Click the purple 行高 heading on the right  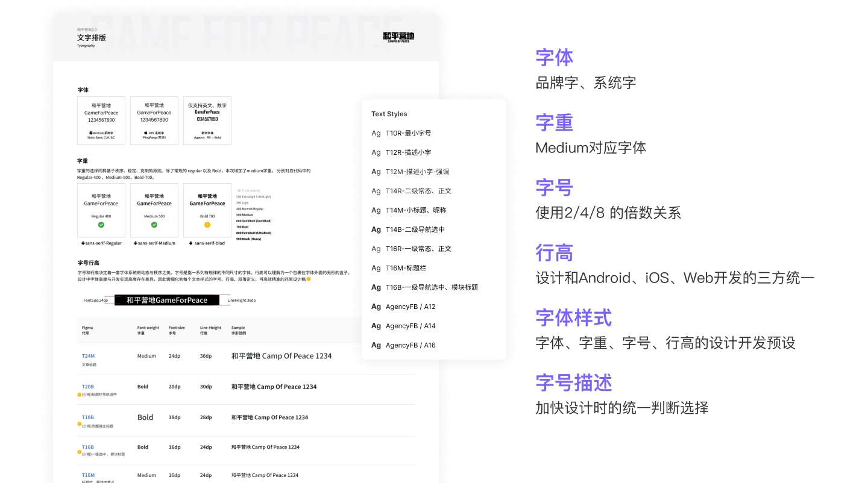[555, 253]
